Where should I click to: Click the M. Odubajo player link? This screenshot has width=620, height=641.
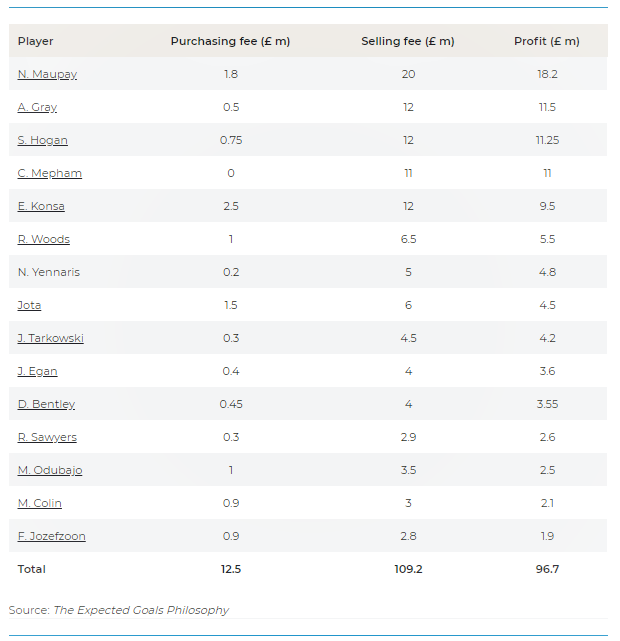coord(50,470)
